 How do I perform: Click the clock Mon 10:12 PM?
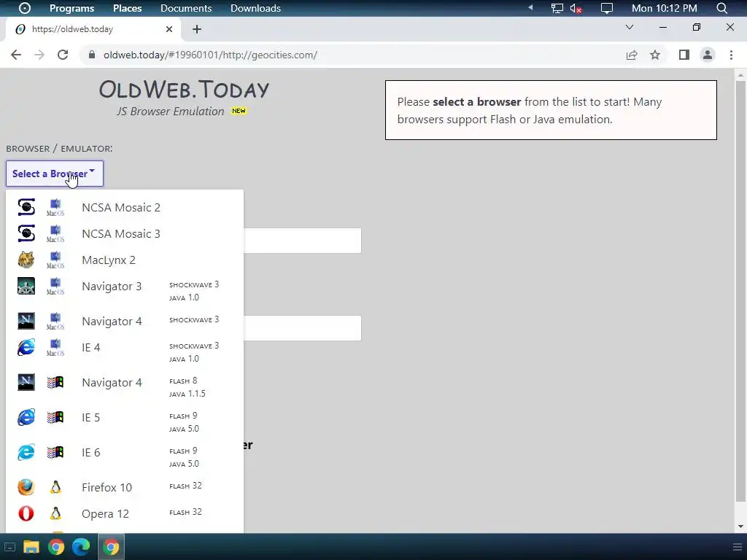pyautogui.click(x=664, y=8)
